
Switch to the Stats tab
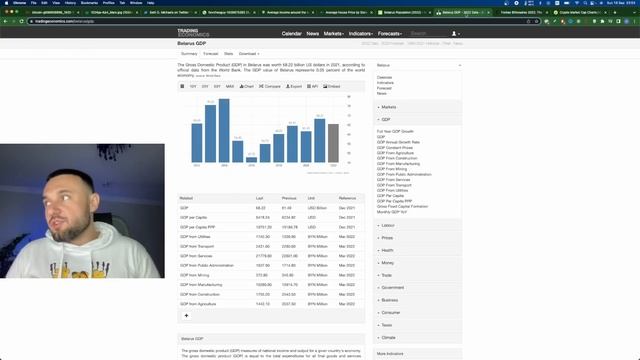tap(229, 54)
